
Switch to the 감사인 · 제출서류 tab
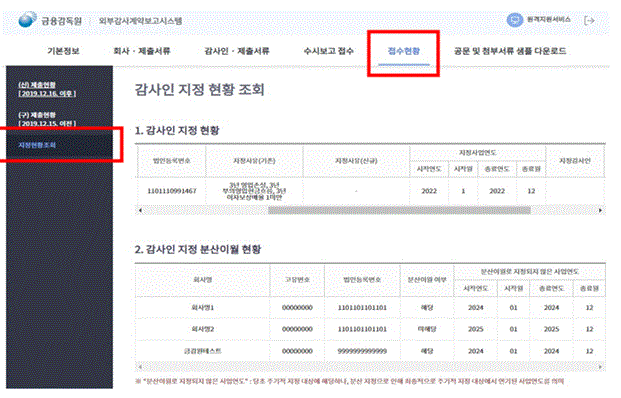click(x=236, y=51)
